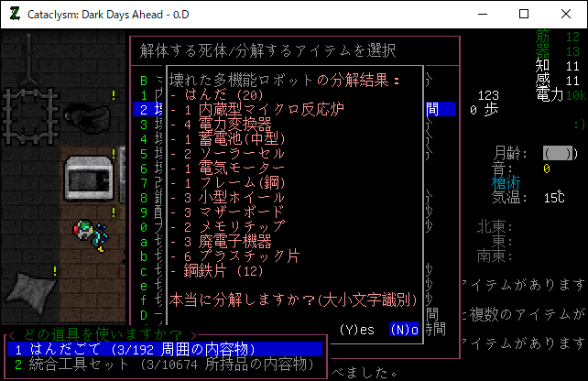This screenshot has height=381, width=588.
Task: Click the moon phase indicator beside 月齢
Action: point(561,153)
